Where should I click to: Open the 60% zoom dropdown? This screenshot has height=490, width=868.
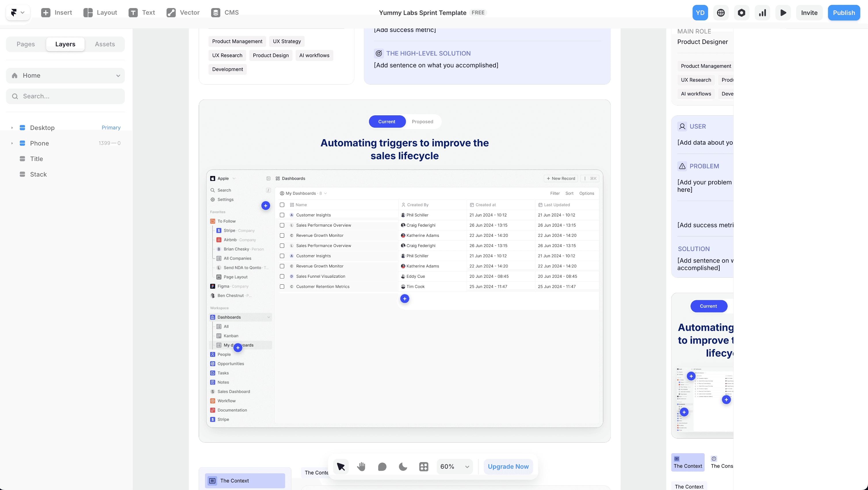[x=454, y=466]
